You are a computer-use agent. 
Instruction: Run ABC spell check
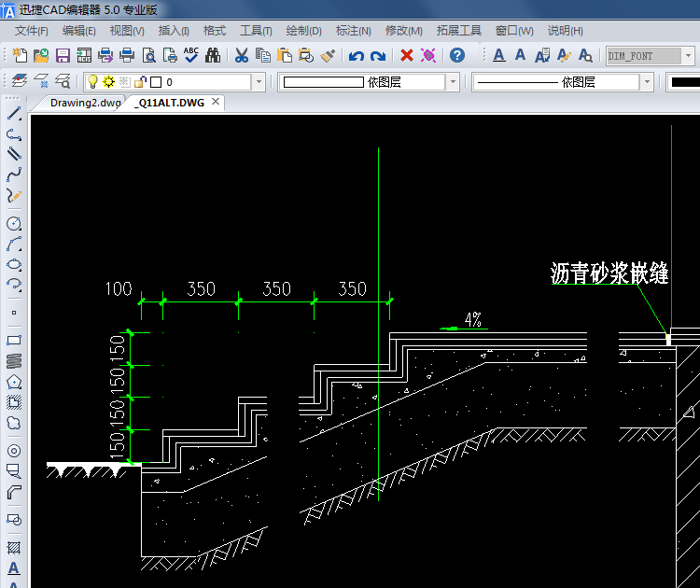point(191,55)
